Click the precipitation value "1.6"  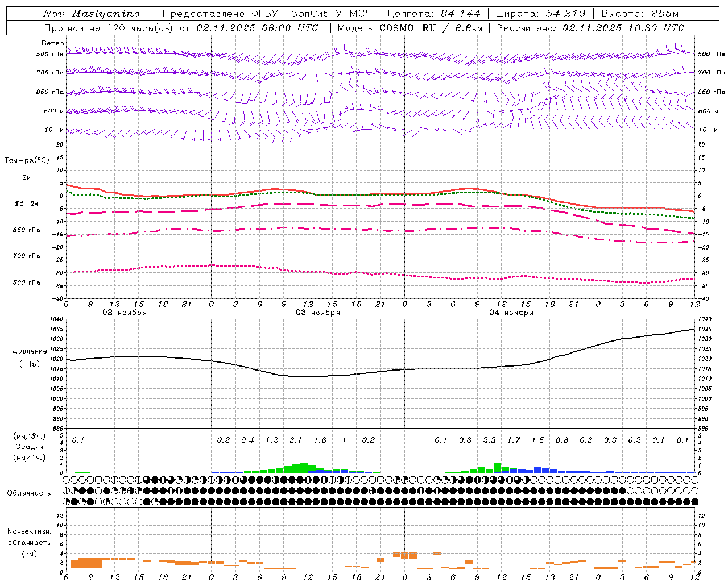point(320,440)
